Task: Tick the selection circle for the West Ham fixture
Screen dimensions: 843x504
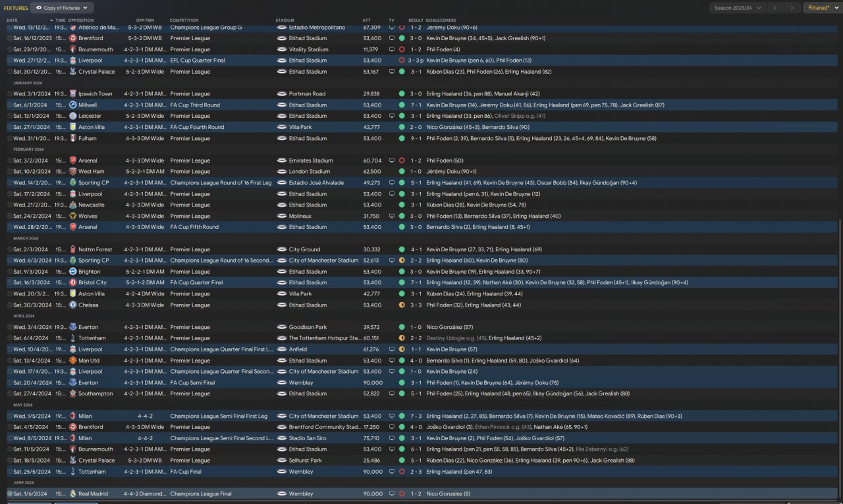Action: [10, 171]
